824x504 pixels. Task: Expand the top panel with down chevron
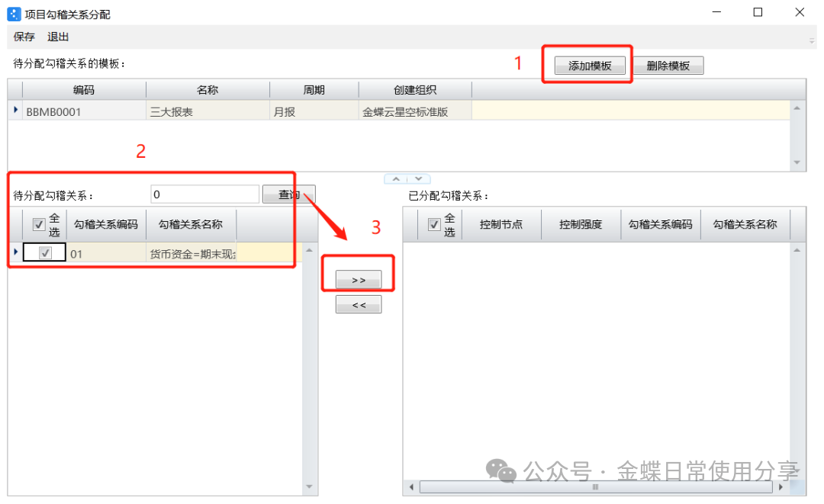click(417, 179)
